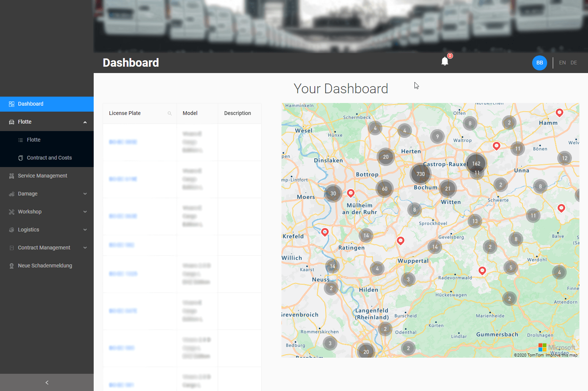
Task: Click the Damage car icon
Action: pos(12,194)
